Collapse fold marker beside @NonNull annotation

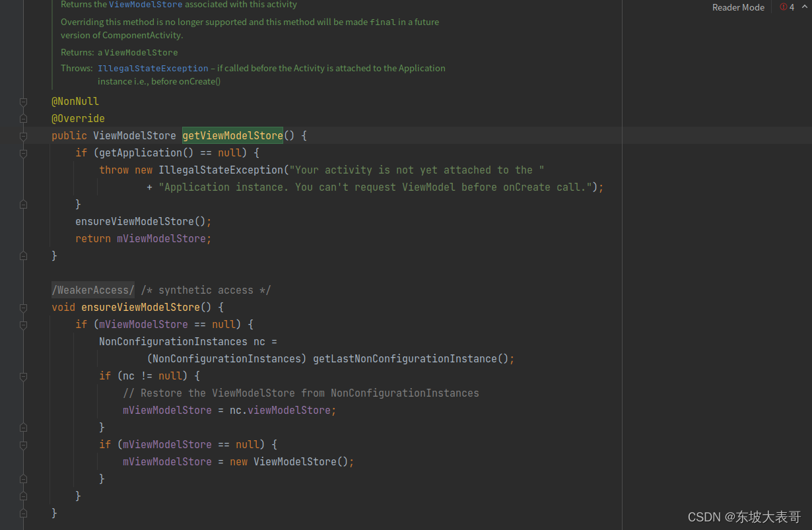[x=23, y=102]
